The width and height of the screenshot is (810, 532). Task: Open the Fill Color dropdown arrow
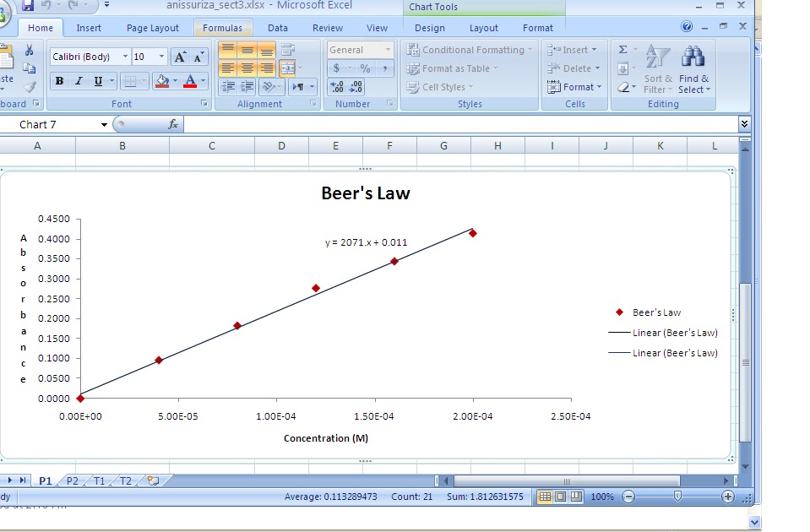175,80
